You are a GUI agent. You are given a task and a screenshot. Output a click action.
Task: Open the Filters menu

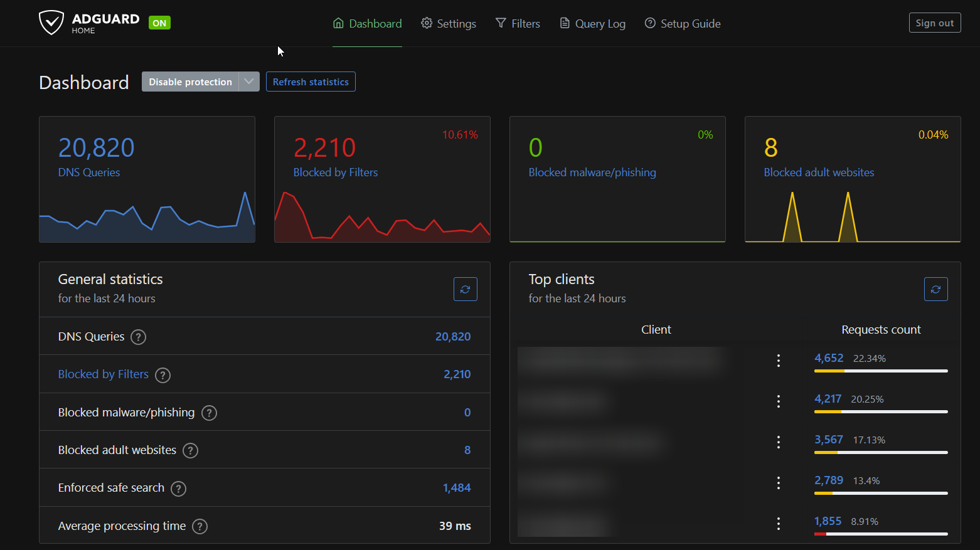(x=518, y=24)
